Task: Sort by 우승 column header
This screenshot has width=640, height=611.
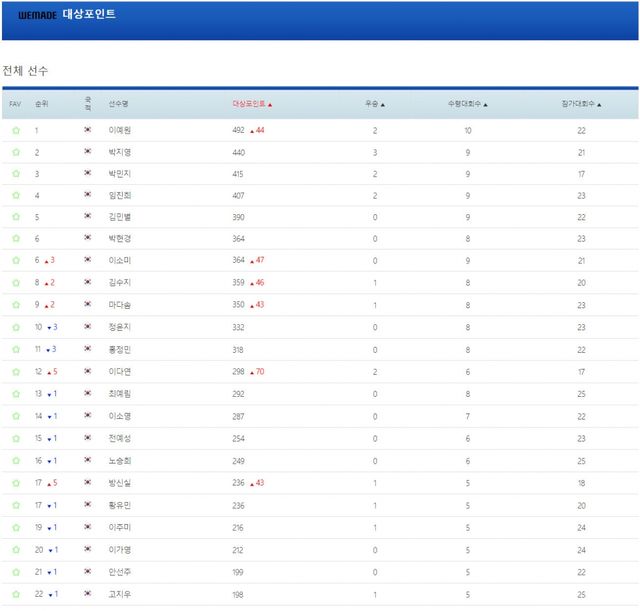Action: coord(374,104)
